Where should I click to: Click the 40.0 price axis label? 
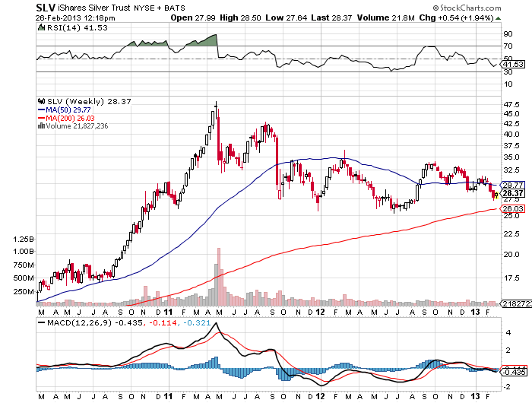click(511, 134)
